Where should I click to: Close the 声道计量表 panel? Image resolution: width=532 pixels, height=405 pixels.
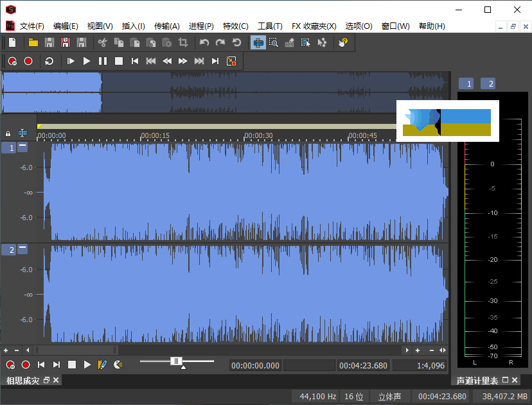[515, 380]
